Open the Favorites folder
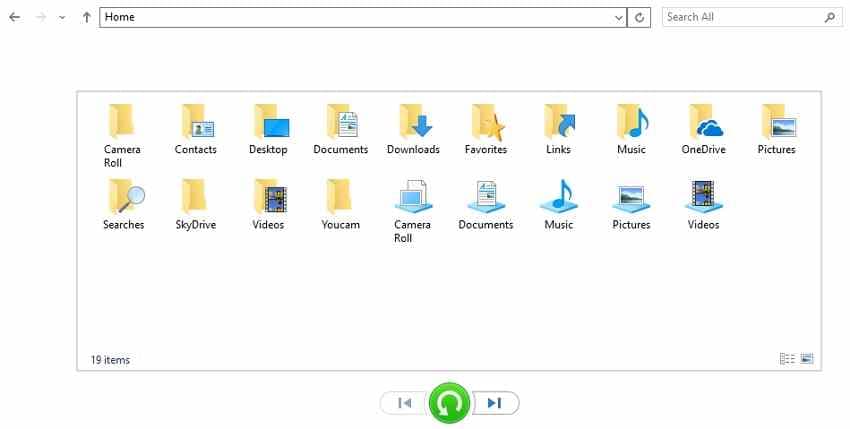The height and width of the screenshot is (429, 850). point(486,129)
